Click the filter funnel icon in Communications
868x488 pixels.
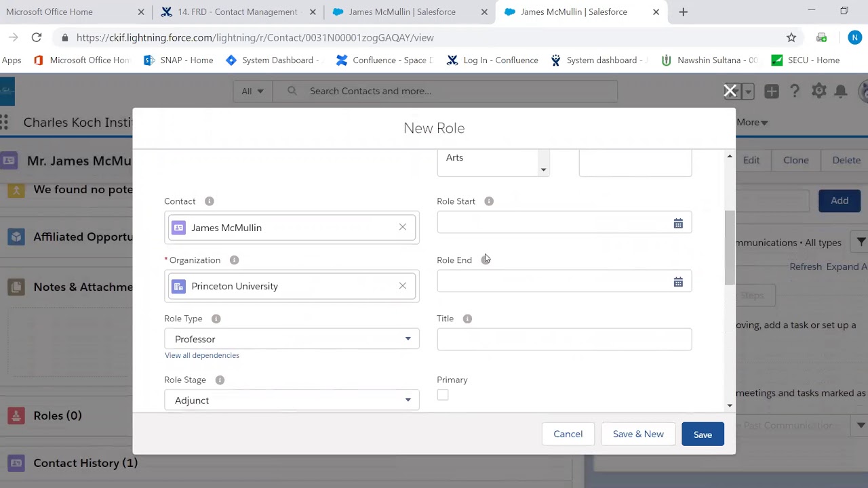861,242
